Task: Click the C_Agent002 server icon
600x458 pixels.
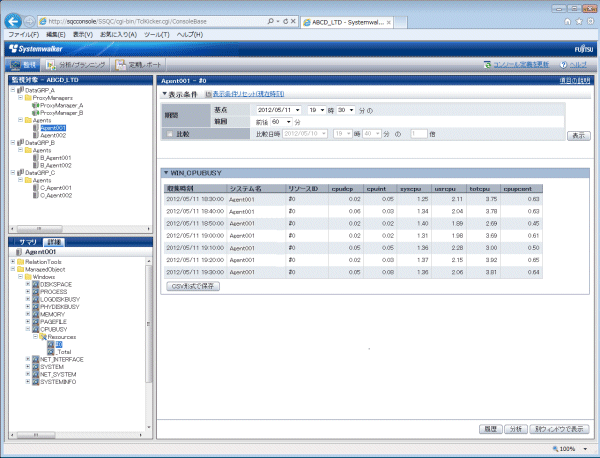Action: (x=36, y=195)
